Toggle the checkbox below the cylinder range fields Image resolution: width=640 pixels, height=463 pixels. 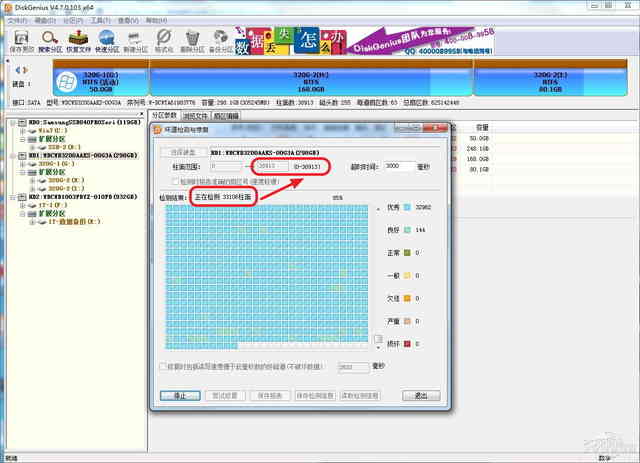[176, 181]
